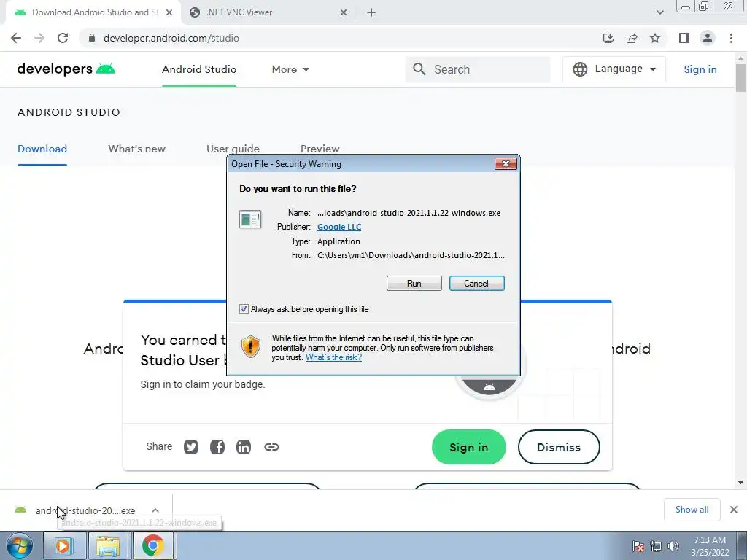This screenshot has height=560, width=747.
Task: Open the browser side panel icon
Action: (684, 38)
